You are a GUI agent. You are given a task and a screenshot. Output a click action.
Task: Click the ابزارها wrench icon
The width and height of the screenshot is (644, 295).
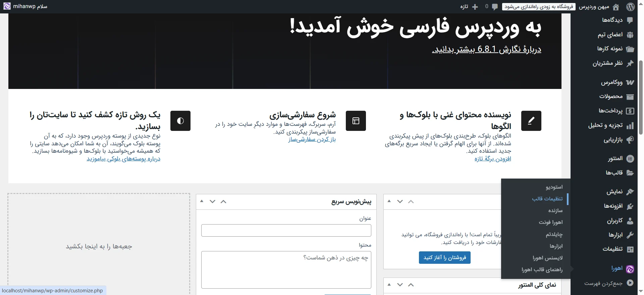pos(630,235)
